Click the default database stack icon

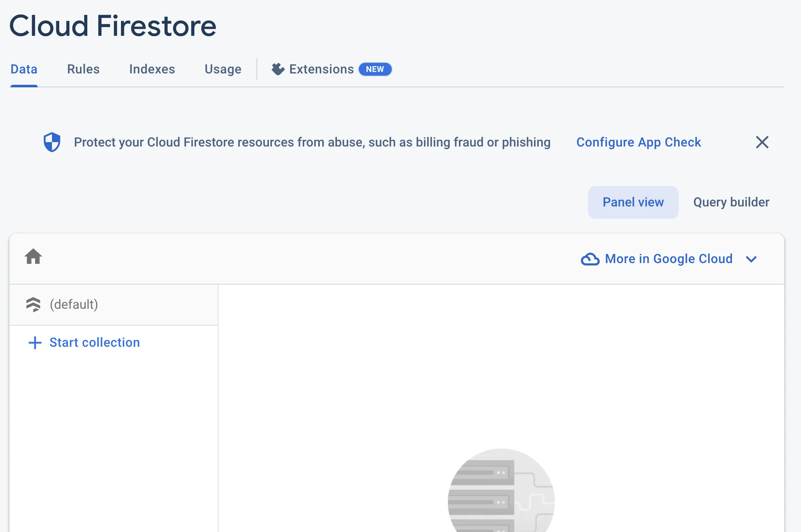(x=33, y=304)
